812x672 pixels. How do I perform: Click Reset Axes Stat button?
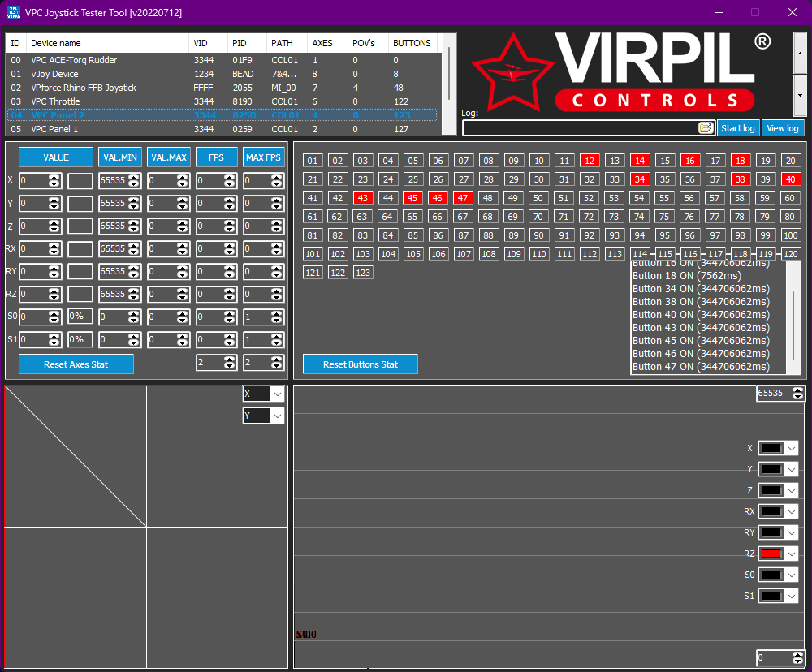(76, 364)
